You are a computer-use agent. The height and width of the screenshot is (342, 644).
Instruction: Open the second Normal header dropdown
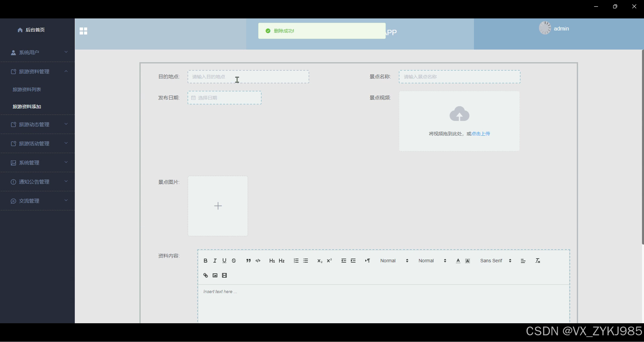433,261
